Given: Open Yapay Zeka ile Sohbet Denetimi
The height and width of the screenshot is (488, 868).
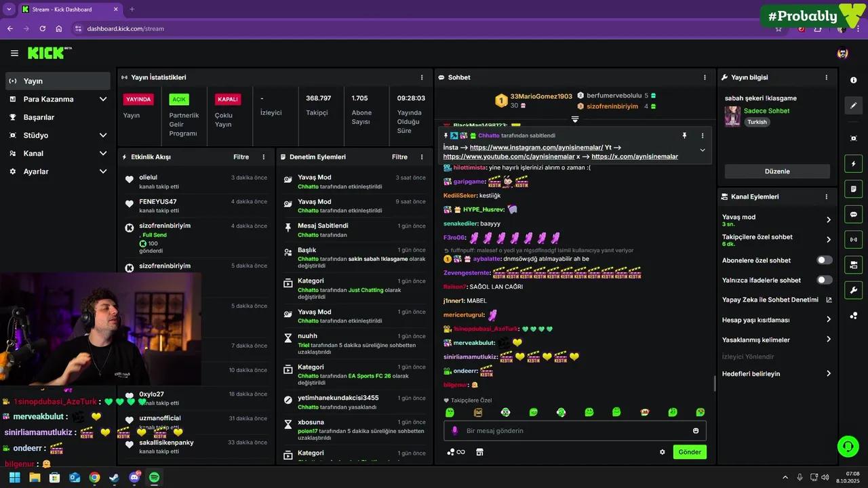Looking at the screenshot, I should point(776,300).
